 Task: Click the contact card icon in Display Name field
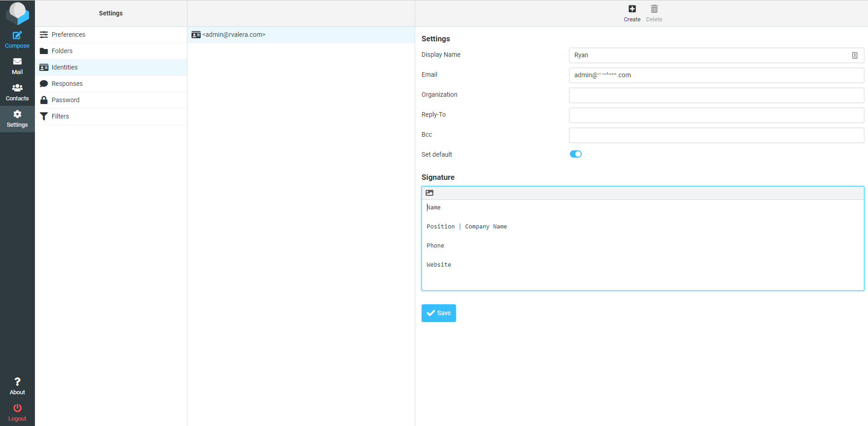[854, 55]
